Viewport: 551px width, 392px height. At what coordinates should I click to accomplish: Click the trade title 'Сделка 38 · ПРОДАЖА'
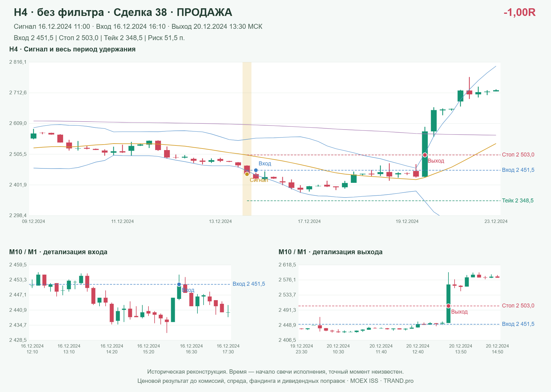173,12
